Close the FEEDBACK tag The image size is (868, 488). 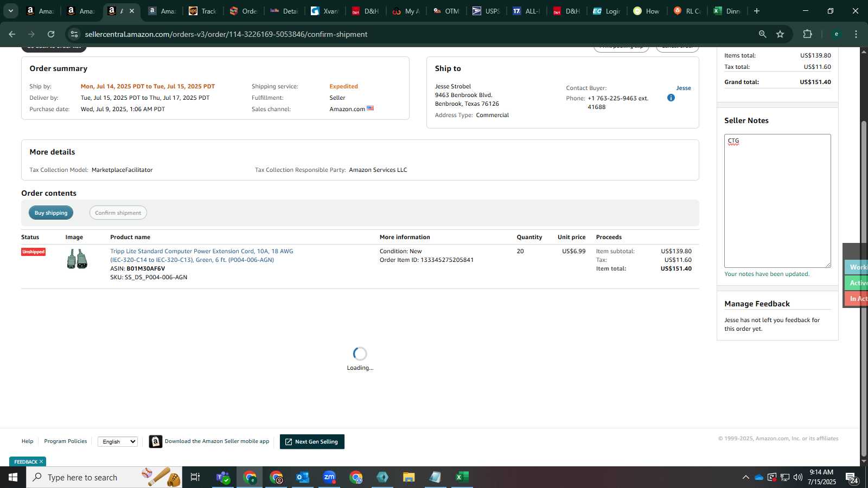pyautogui.click(x=41, y=462)
